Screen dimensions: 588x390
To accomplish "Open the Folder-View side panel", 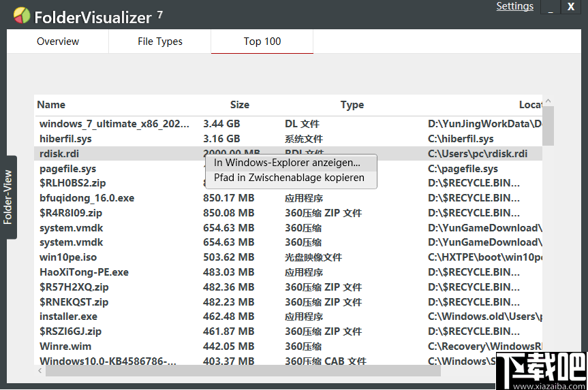I will click(x=8, y=197).
